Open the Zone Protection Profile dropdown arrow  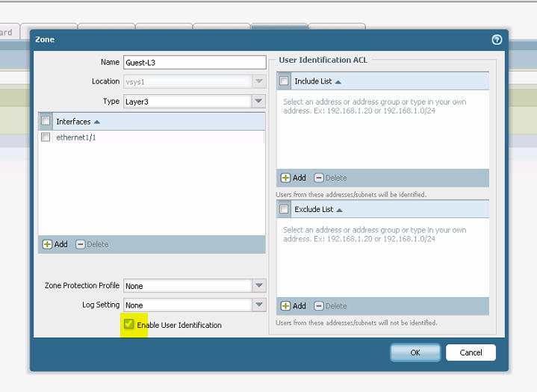259,285
